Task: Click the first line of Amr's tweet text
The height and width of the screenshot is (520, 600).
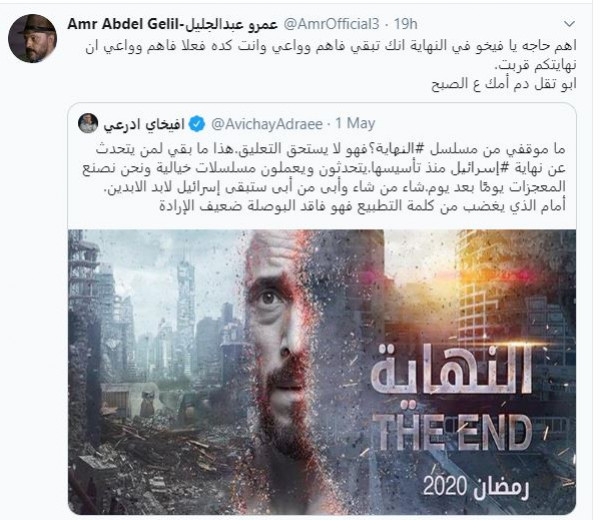Action: coord(331,46)
